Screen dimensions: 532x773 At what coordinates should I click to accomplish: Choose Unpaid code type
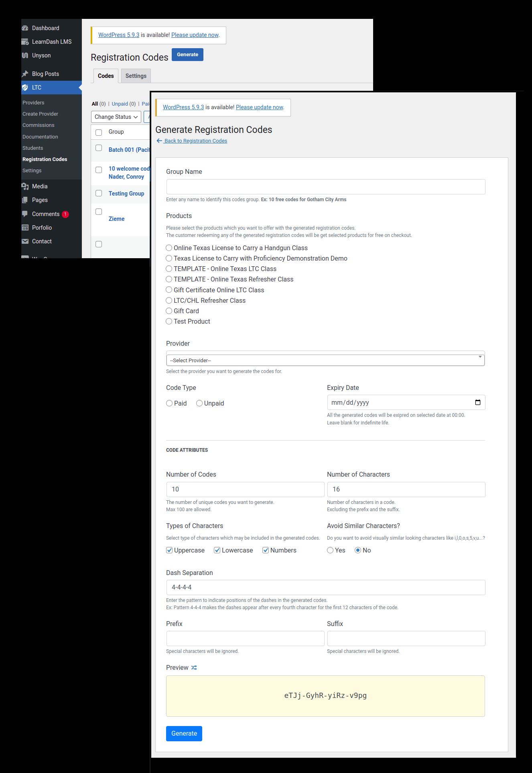[199, 403]
